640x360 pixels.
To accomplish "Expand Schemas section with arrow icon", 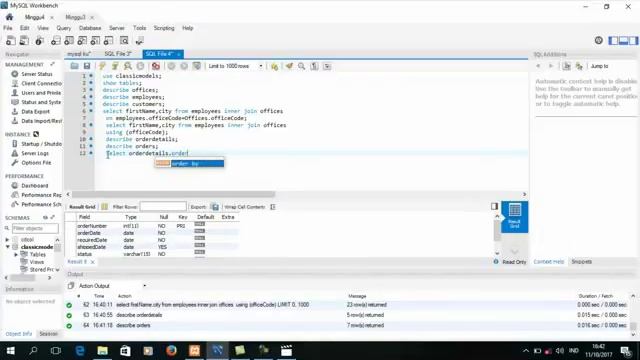I will pos(53,218).
